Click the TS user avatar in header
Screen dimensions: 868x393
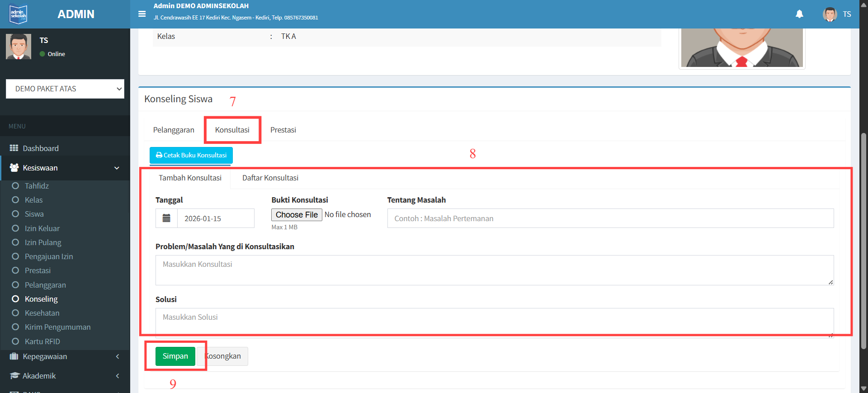[830, 14]
